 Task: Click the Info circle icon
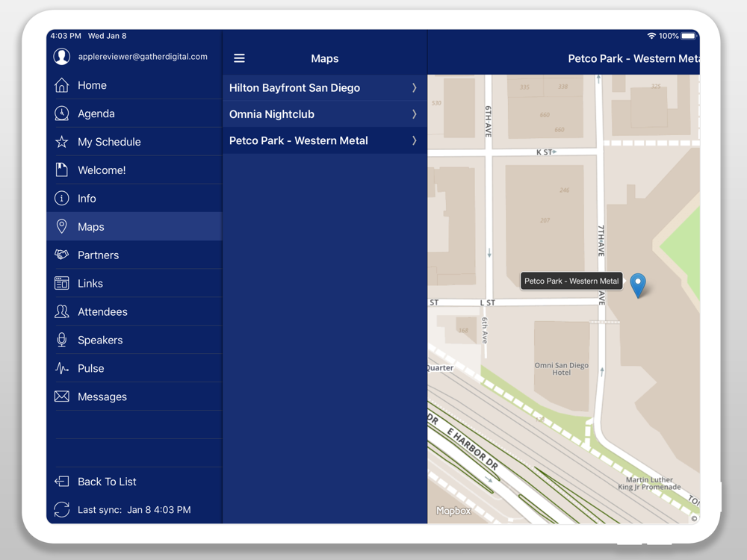point(61,198)
